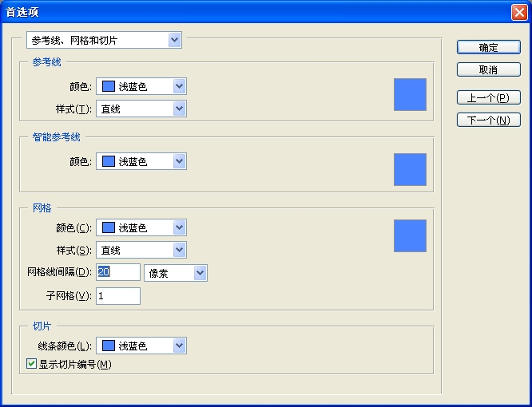This screenshot has width=532, height=407.
Task: Click the small blue icon beside 线条颜色
Action: 109,346
